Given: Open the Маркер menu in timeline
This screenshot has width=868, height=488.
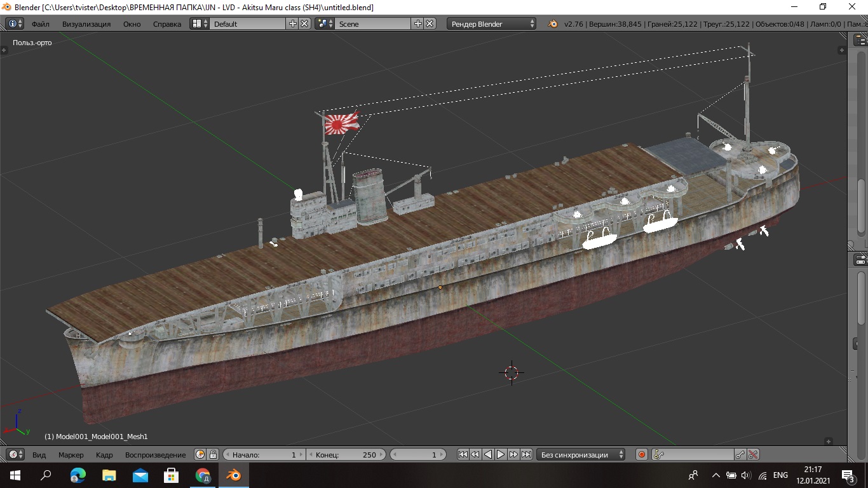Looking at the screenshot, I should 71,455.
